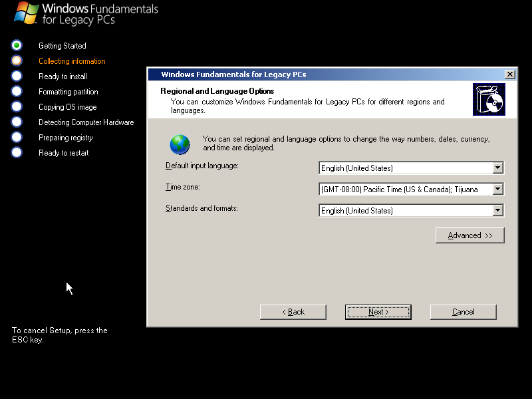Click the globe icon next to regional options
This screenshot has height=399, width=532.
[180, 145]
